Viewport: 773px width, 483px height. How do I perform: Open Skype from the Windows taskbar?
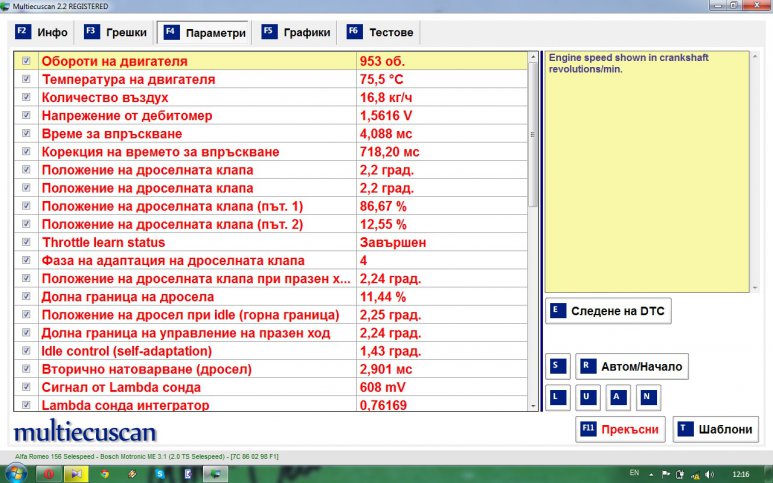click(x=159, y=473)
